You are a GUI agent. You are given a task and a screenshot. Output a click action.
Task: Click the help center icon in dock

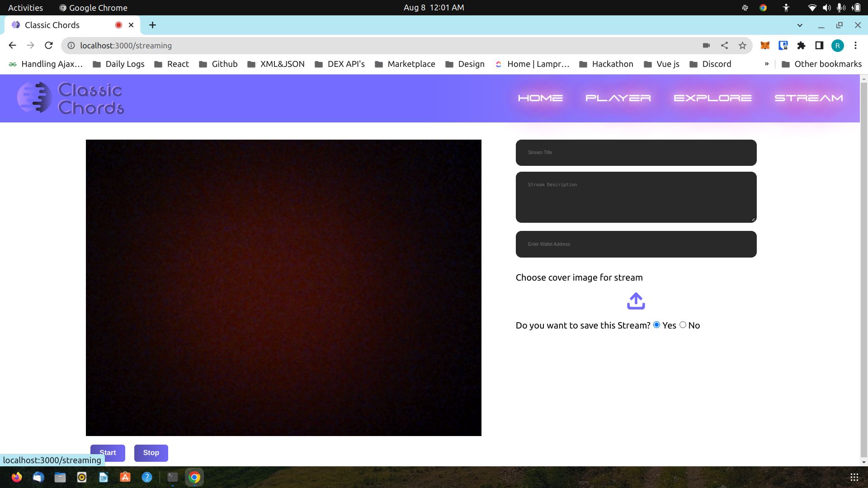coord(146,477)
